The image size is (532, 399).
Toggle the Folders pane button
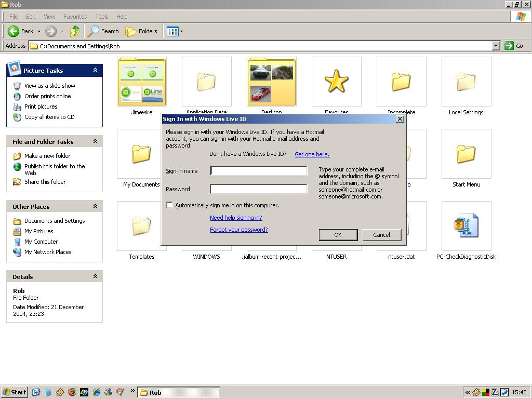click(141, 31)
